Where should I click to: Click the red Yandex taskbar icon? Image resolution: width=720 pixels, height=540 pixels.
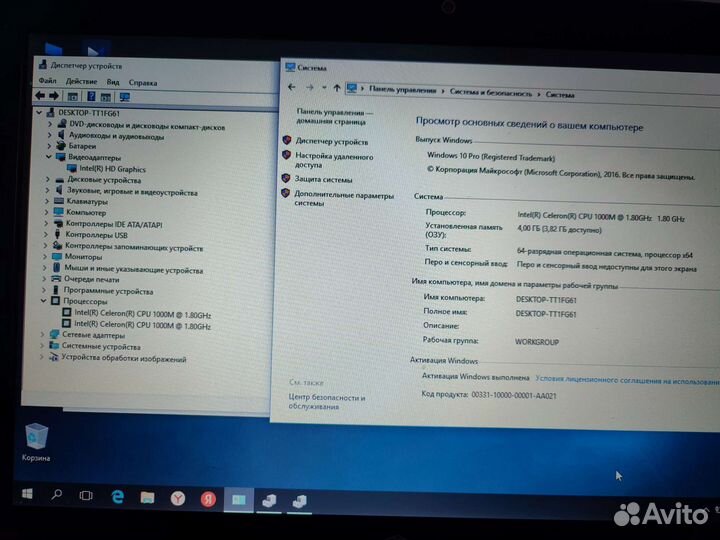click(x=208, y=499)
